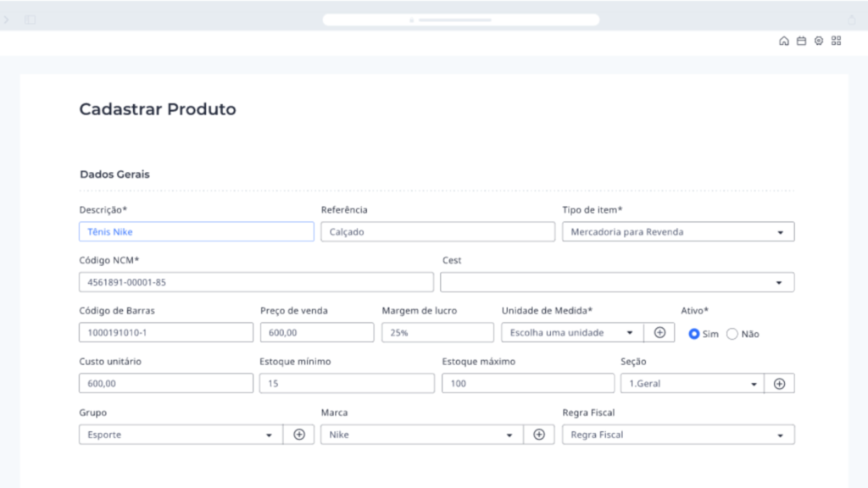Image resolution: width=868 pixels, height=488 pixels.
Task: Focus the Código NCM input field
Action: click(256, 282)
